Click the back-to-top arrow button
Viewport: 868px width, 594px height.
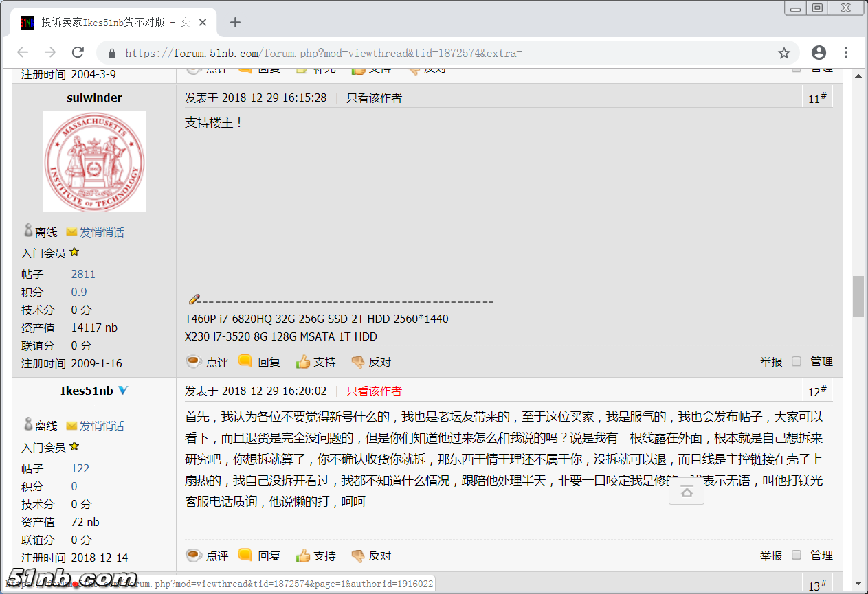pos(686,492)
